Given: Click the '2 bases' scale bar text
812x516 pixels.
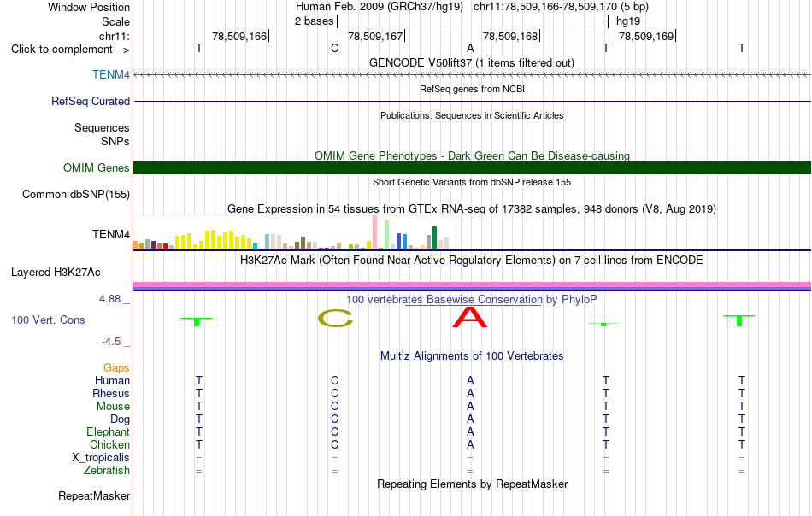Looking at the screenshot, I should (x=315, y=21).
